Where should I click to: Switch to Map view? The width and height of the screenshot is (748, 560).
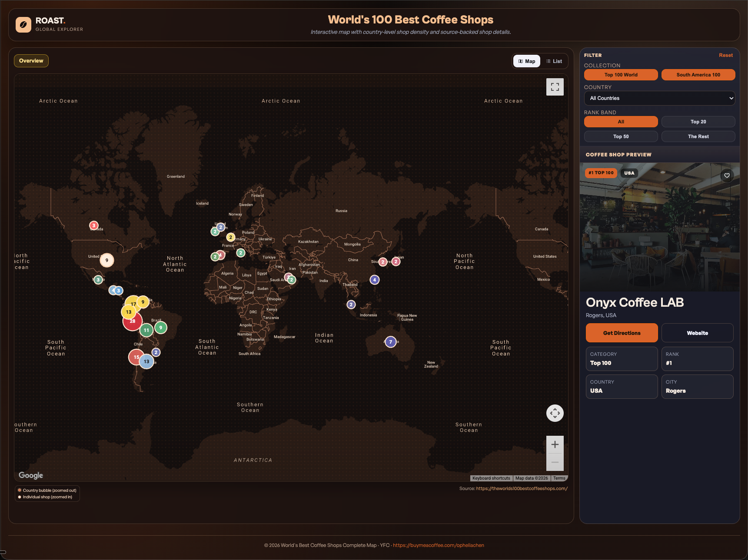[527, 61]
